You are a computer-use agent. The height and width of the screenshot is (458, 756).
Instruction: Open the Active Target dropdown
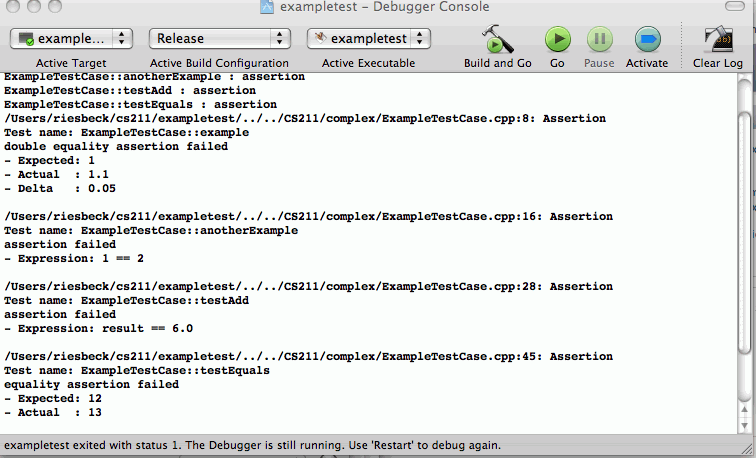pos(71,39)
